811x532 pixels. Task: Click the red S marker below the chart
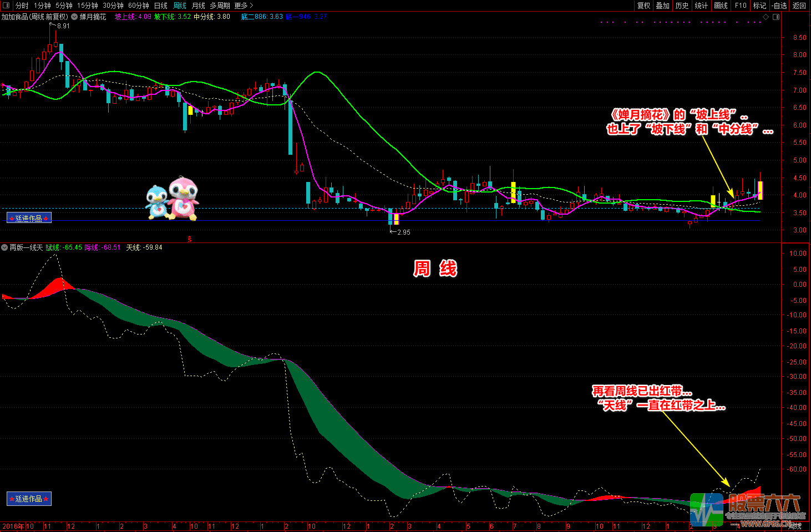(x=190, y=239)
